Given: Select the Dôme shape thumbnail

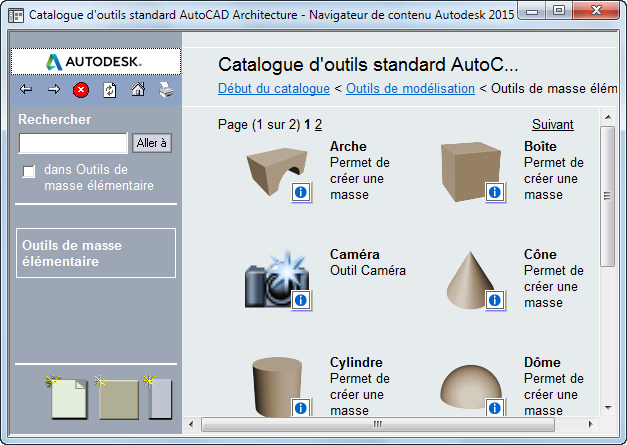Looking at the screenshot, I should click(471, 386).
